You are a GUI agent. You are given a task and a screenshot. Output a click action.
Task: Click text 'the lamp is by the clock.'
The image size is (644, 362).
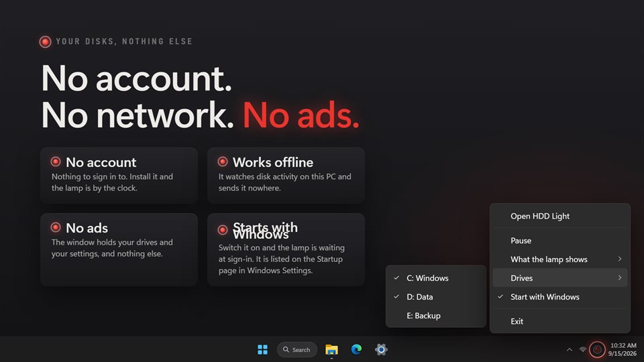point(94,188)
